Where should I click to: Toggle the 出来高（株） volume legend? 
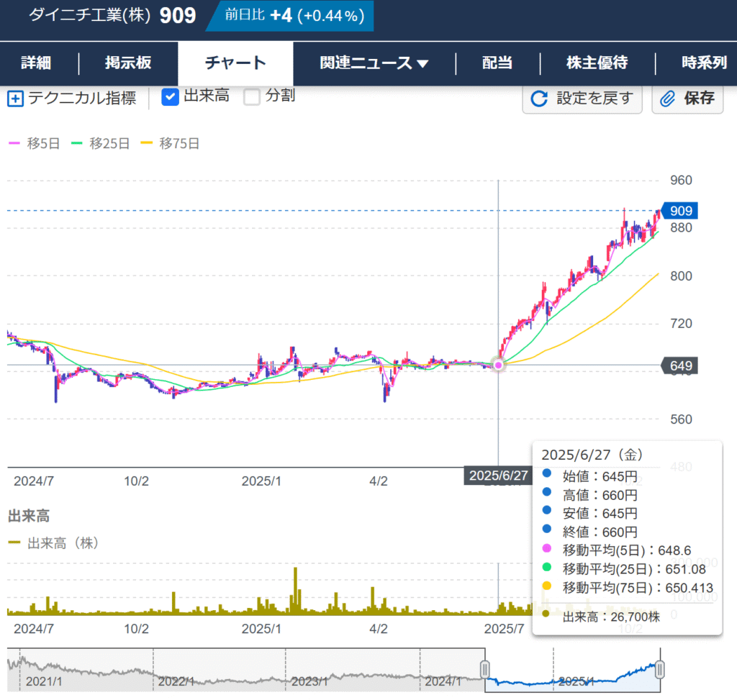coord(53,543)
